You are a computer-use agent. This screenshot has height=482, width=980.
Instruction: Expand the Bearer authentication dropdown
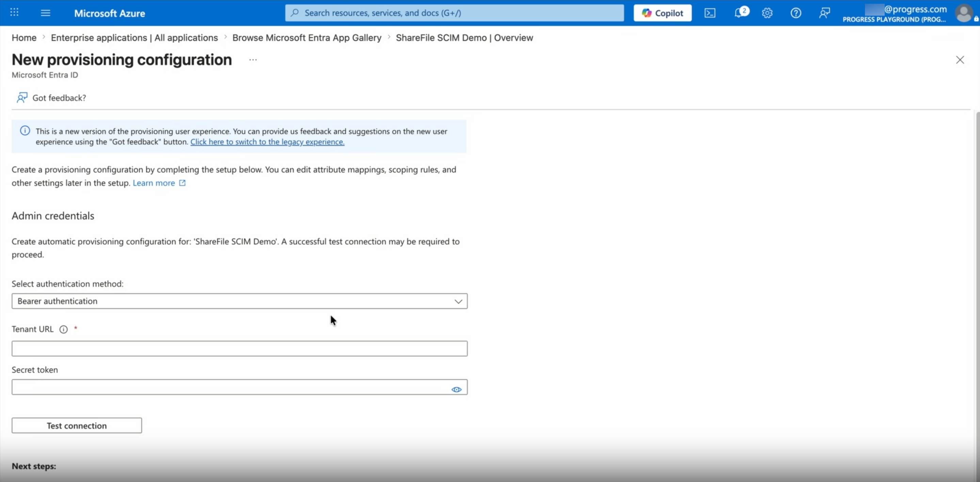pos(239,301)
